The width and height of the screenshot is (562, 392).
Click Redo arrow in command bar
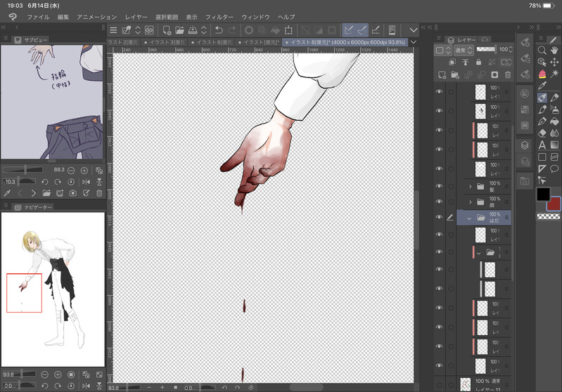232,30
